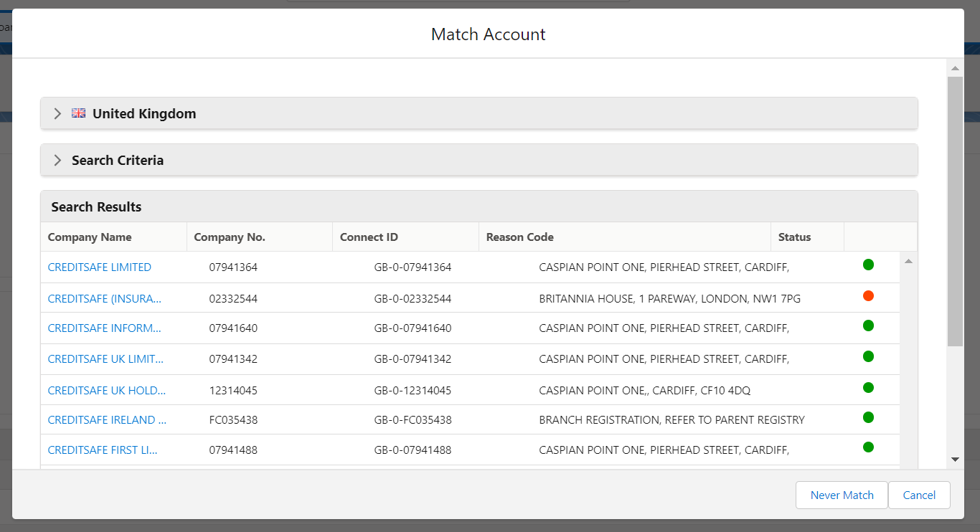Viewport: 980px width, 532px height.
Task: Click the green status dot for CREDITSAFE UK HOLD...
Action: [x=868, y=387]
